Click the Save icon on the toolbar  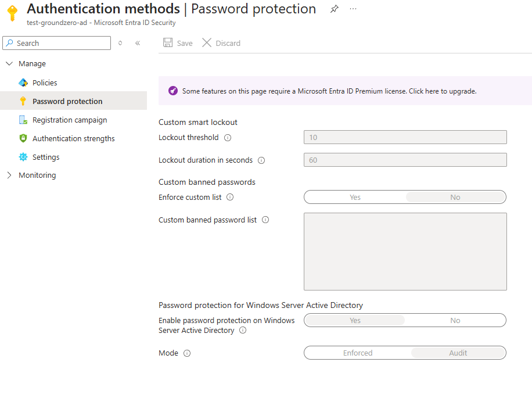[168, 42]
